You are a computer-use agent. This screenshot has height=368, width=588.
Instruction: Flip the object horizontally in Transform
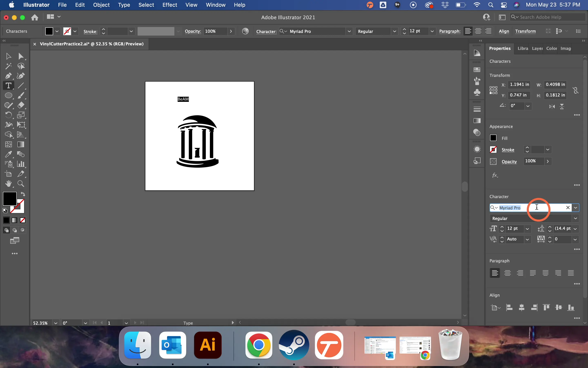coord(552,106)
